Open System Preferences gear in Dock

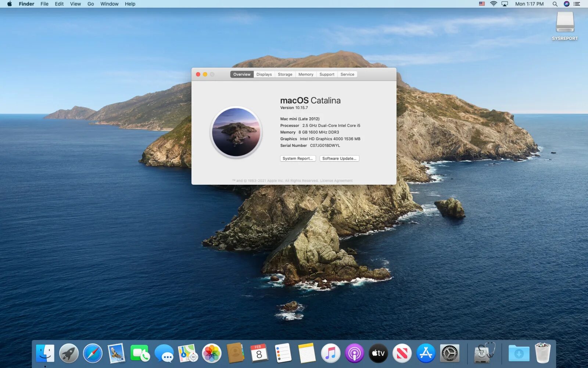[x=450, y=353]
